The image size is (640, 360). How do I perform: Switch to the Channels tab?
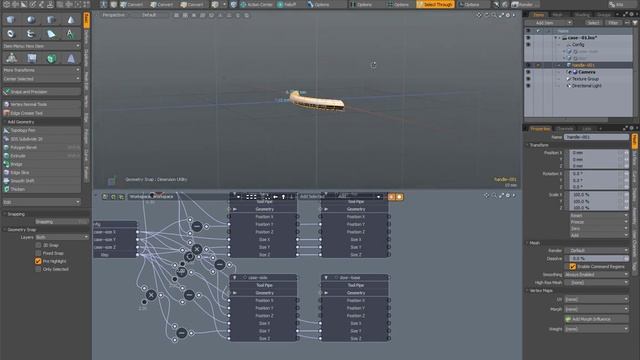coord(564,129)
